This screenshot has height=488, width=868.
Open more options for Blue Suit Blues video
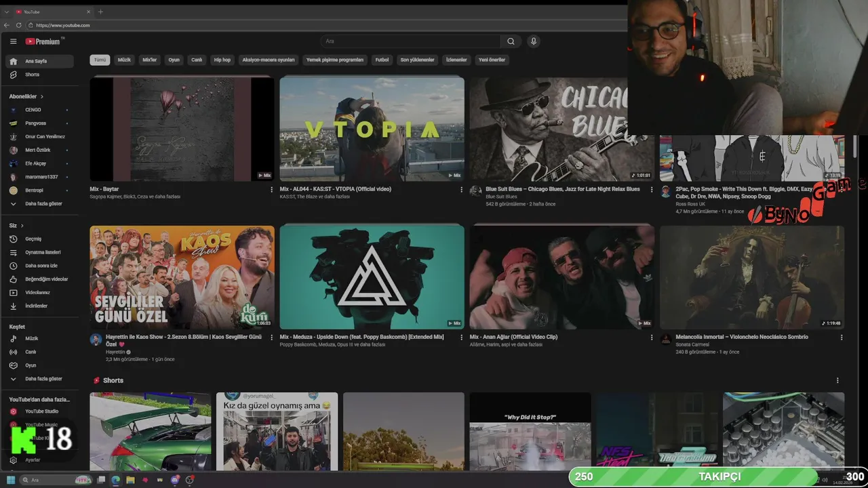(x=652, y=190)
